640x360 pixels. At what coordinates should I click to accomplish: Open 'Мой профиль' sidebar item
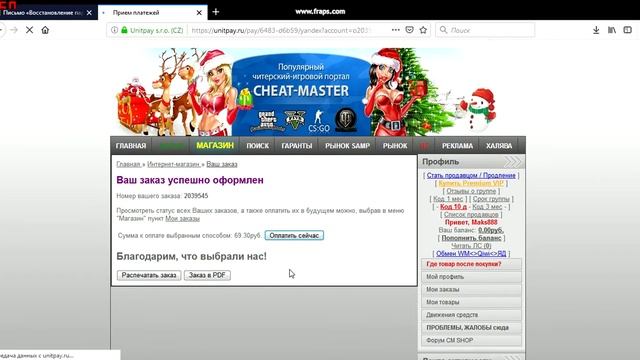tap(471, 277)
